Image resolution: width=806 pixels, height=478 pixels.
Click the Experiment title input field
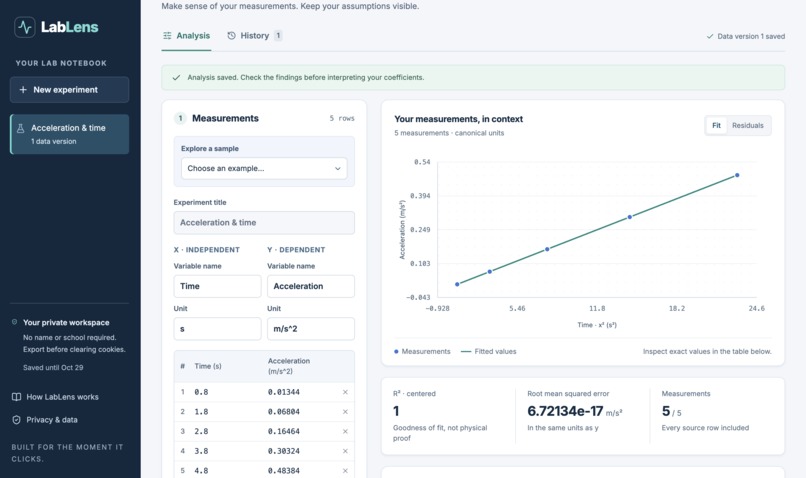pos(264,223)
